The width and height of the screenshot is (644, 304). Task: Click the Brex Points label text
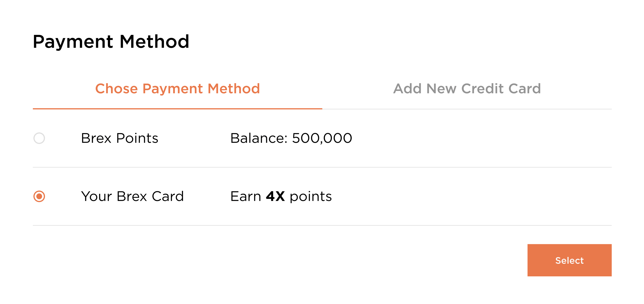(120, 138)
